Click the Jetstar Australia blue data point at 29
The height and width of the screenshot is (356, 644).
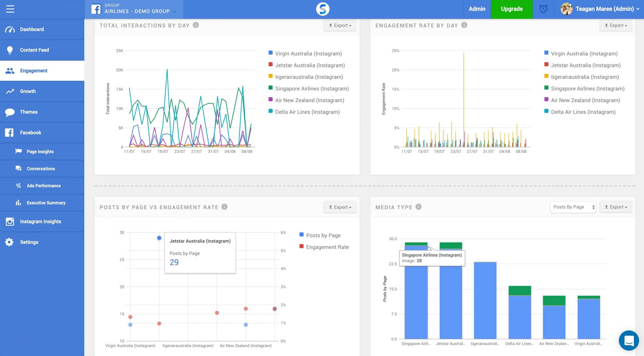coord(159,238)
